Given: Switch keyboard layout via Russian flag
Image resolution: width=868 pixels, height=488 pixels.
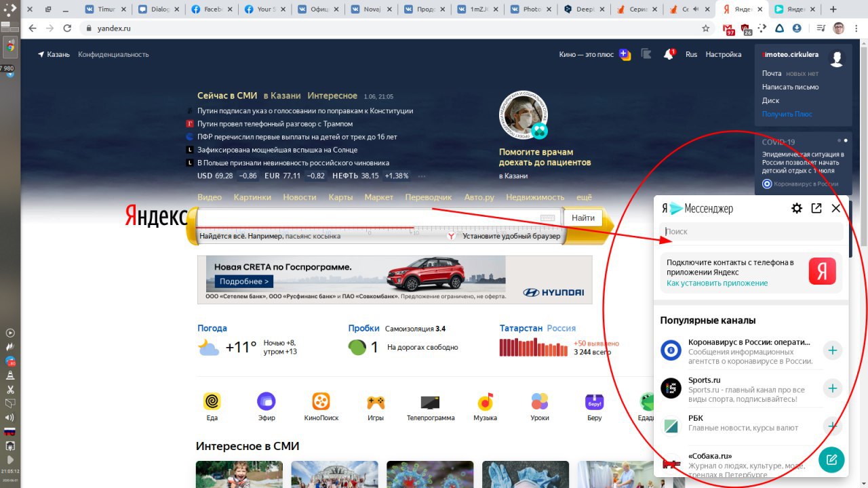Looking at the screenshot, I should (x=10, y=431).
